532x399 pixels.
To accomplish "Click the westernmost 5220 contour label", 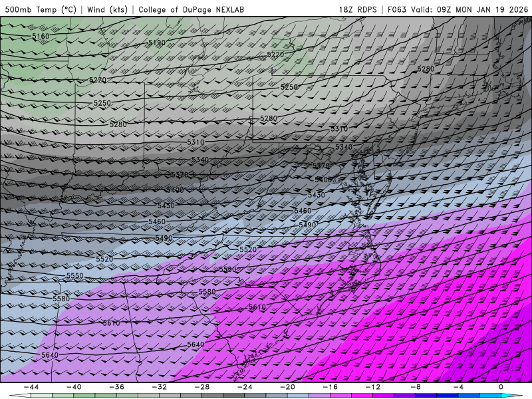I will click(x=98, y=80).
